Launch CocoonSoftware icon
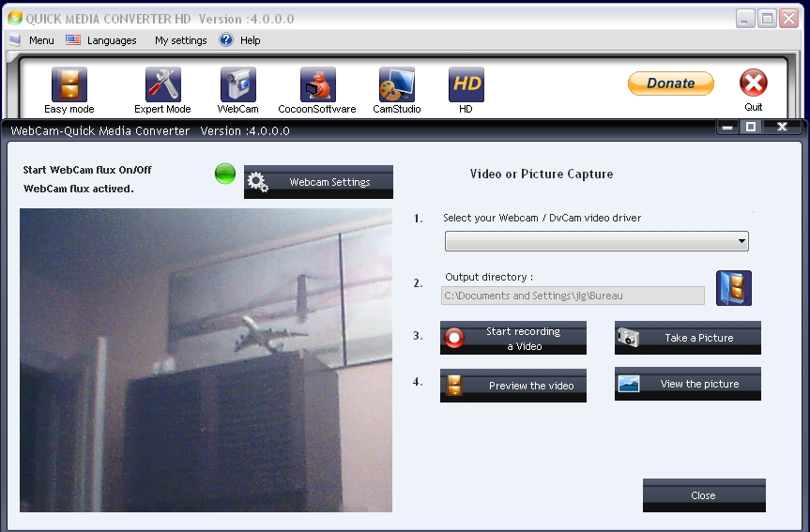This screenshot has width=810, height=532. tap(317, 84)
